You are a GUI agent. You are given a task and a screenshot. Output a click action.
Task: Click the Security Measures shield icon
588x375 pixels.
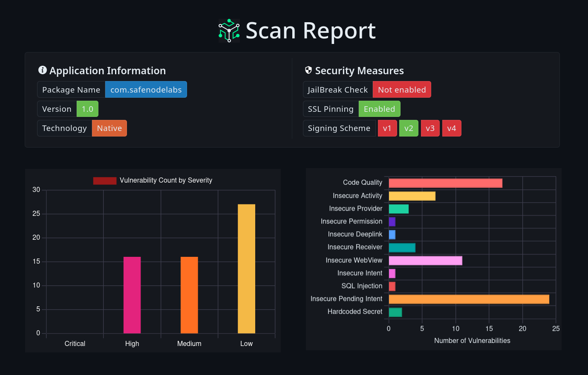tap(308, 70)
